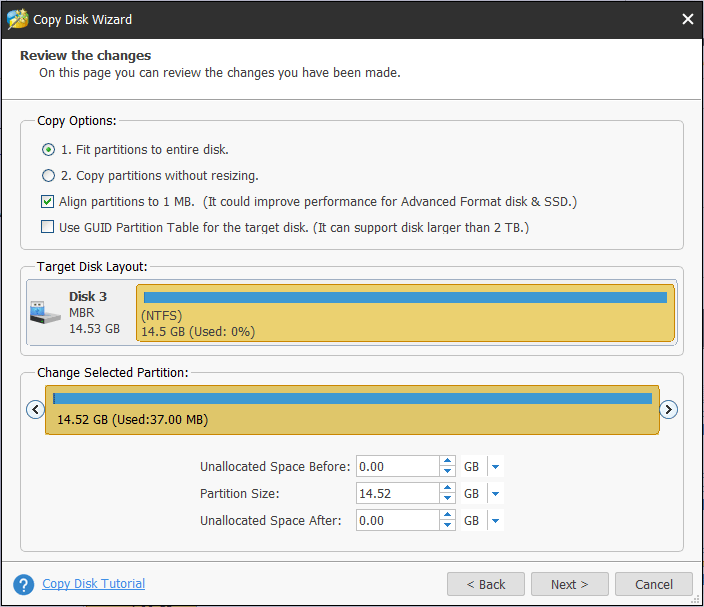The image size is (704, 607).
Task: Enable Use GUID Partition Table checkbox
Action: (47, 227)
